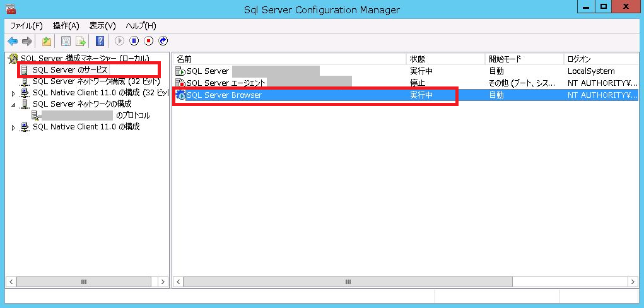Select SQL Server 構成マネージャー (ローカル) root
Viewport: 644px width, 308px height.
pos(85,59)
